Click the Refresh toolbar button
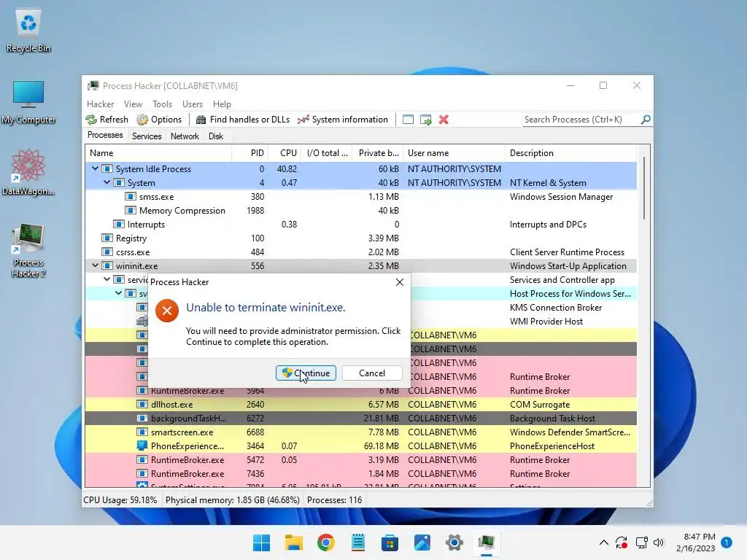747x560 pixels. 107,120
